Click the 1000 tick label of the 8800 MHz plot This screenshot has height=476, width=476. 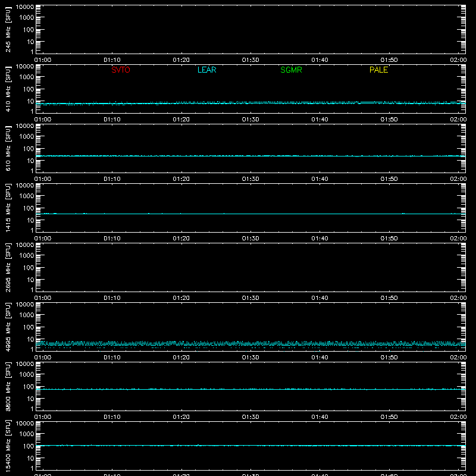click(27, 375)
